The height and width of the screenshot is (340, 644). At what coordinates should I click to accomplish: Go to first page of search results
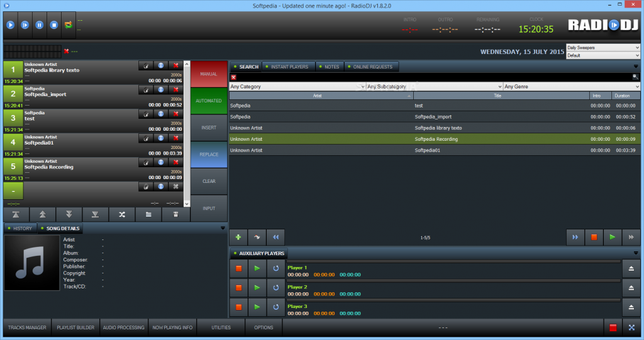(x=275, y=237)
